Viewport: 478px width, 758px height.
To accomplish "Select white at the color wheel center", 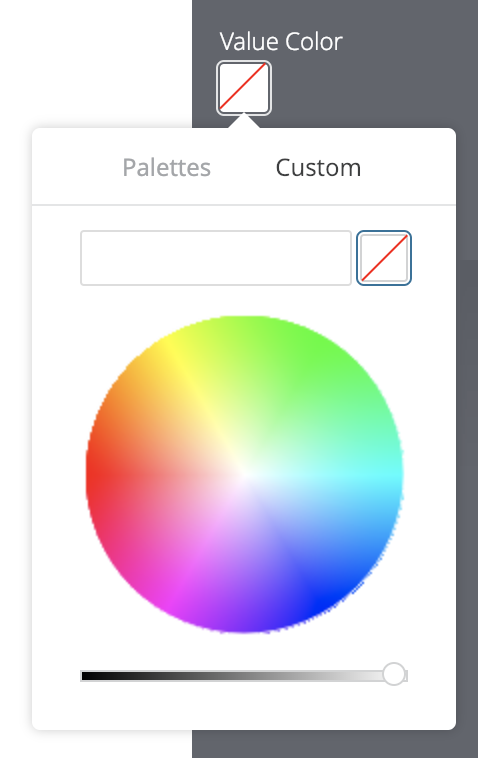I will tap(245, 475).
